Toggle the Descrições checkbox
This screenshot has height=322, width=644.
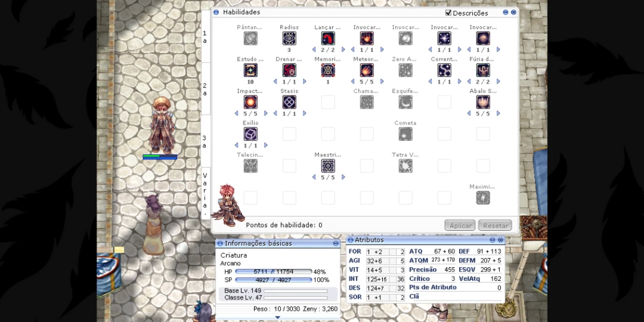coord(448,13)
